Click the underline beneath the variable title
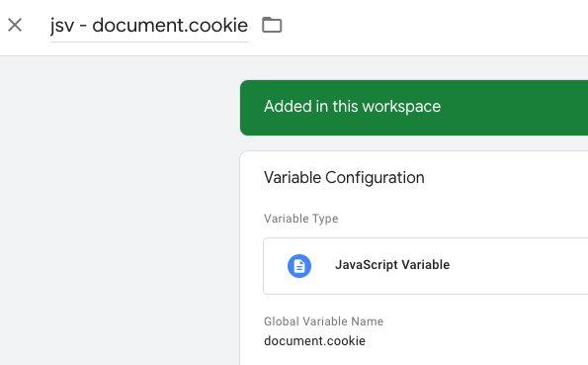Viewport: 588px width, 365px height. pyautogui.click(x=149, y=42)
